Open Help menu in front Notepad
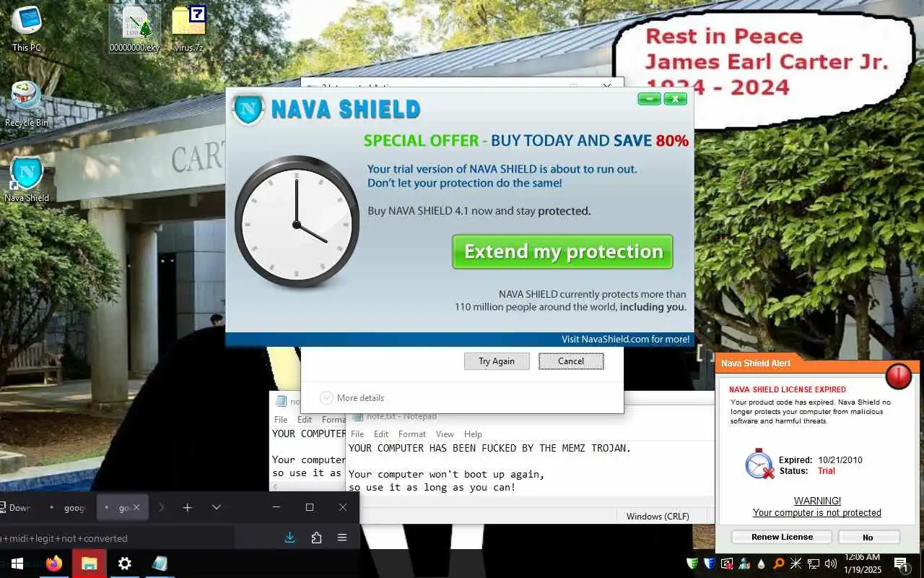The image size is (924, 578). click(473, 434)
